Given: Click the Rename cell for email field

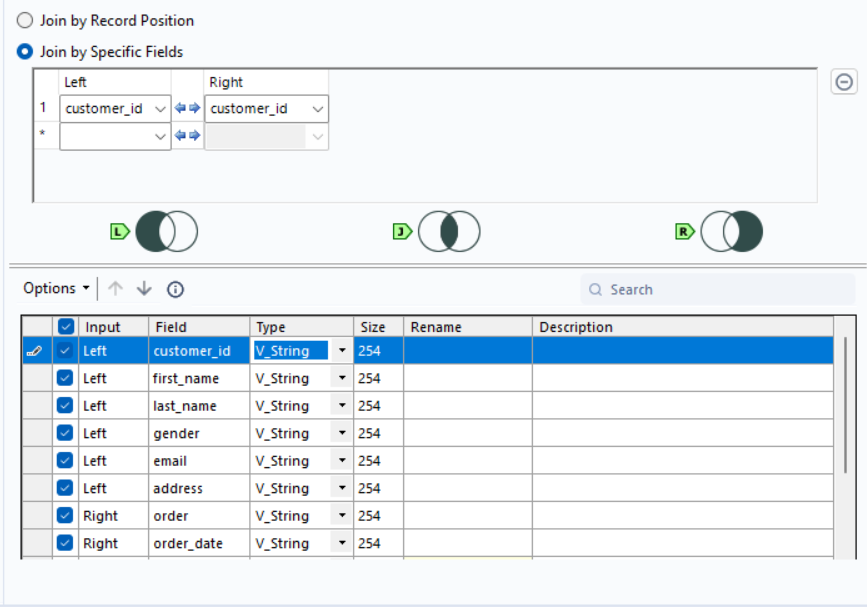Looking at the screenshot, I should point(467,461).
